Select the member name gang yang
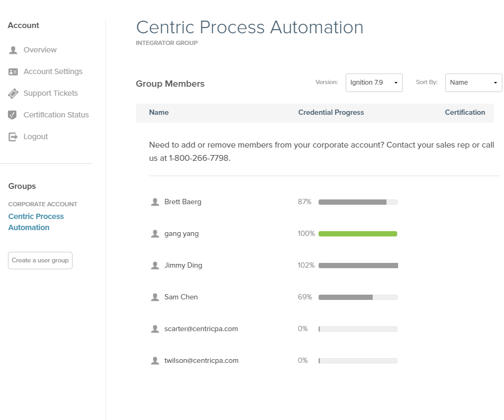Viewport: 504px width, 420px height. tap(182, 234)
